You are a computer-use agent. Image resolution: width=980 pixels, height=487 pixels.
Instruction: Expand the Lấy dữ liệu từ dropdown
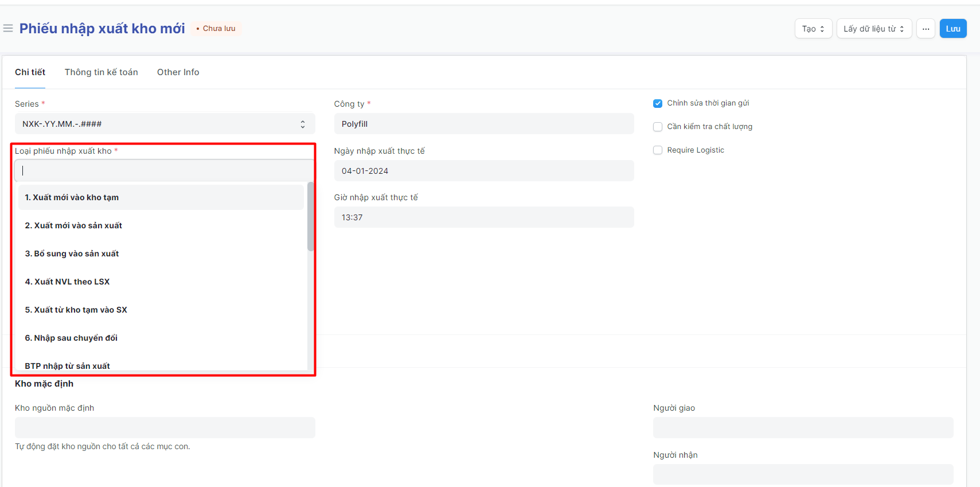click(873, 29)
